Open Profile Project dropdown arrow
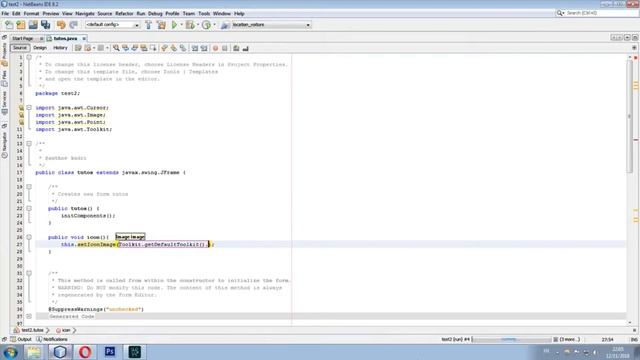 pyautogui.click(x=214, y=25)
